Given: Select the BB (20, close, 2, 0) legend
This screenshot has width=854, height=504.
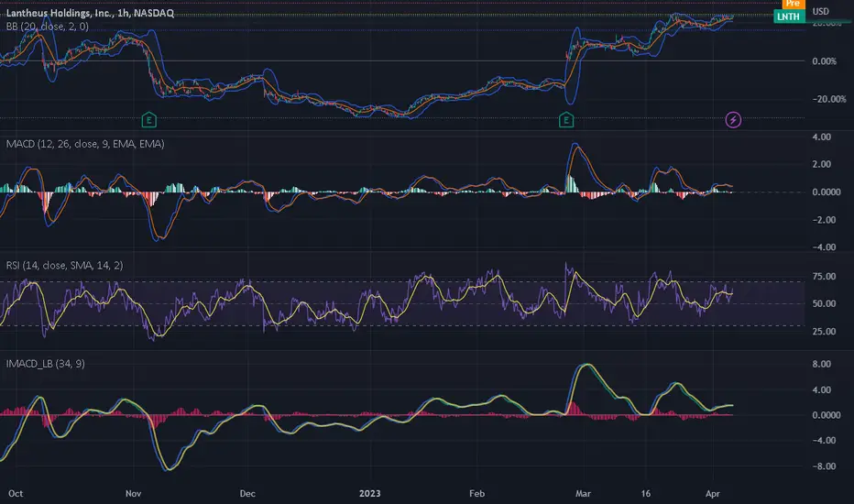Looking at the screenshot, I should [x=48, y=27].
